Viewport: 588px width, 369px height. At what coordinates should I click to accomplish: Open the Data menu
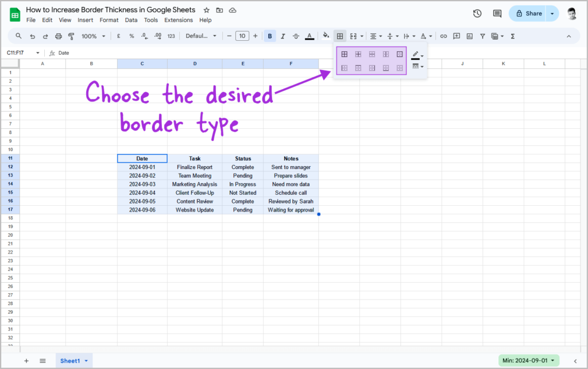pos(131,20)
